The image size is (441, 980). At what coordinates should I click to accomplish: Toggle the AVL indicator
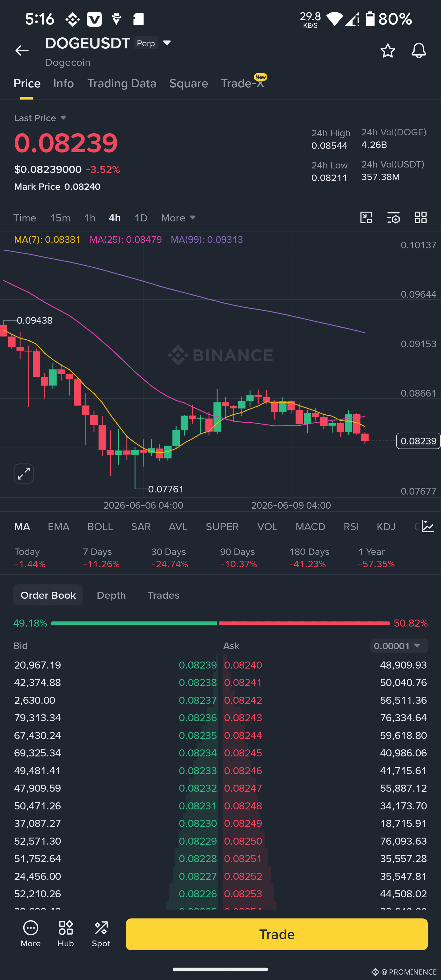point(178,526)
